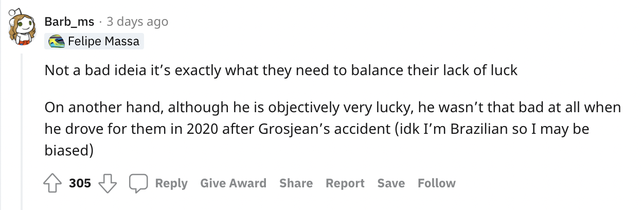Image resolution: width=644 pixels, height=210 pixels.
Task: Report the comment
Action: [x=345, y=183]
